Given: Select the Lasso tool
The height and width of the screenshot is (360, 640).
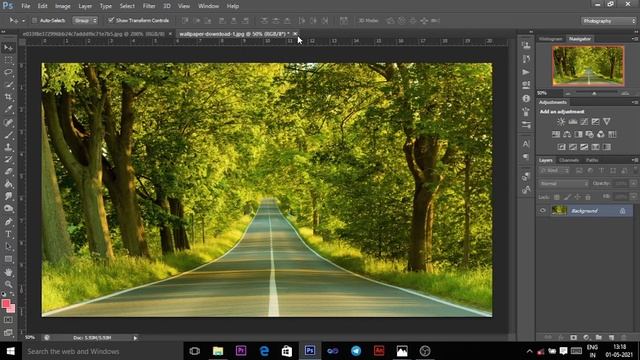Looking at the screenshot, I should tap(8, 73).
